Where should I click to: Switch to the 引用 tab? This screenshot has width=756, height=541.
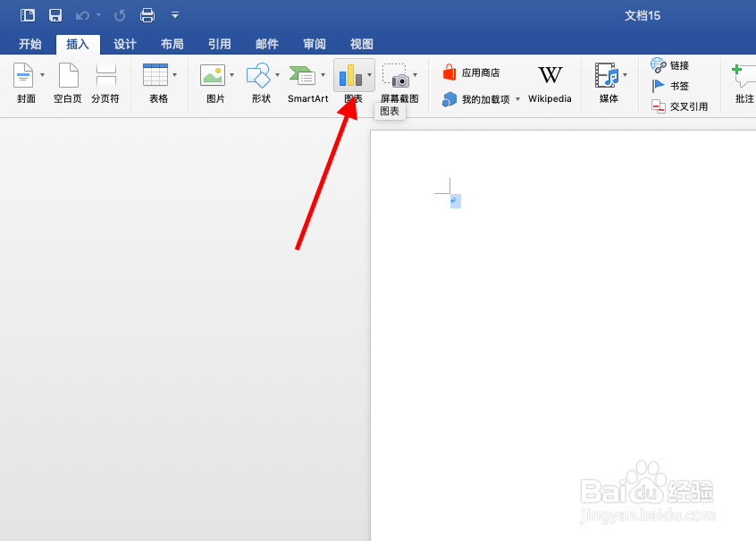219,45
